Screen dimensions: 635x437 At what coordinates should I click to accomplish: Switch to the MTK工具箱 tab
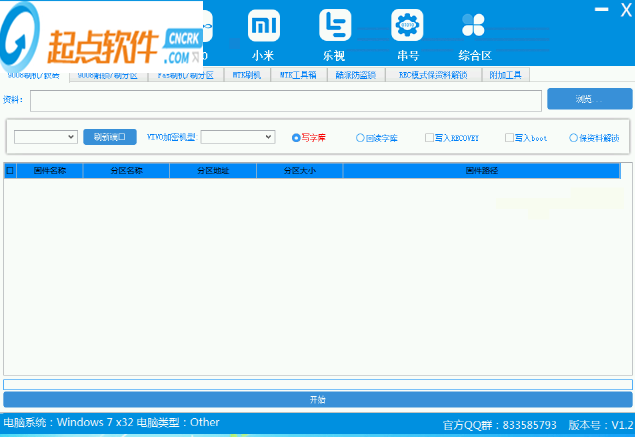(x=298, y=75)
